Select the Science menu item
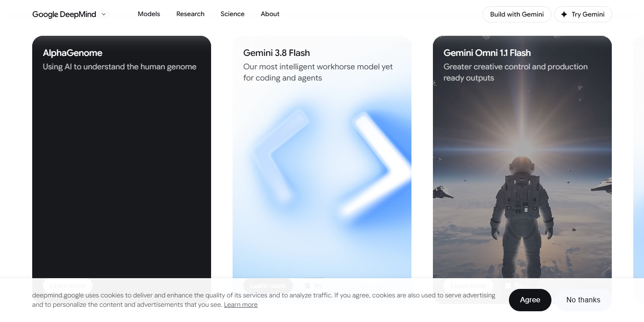The width and height of the screenshot is (644, 322). (233, 14)
